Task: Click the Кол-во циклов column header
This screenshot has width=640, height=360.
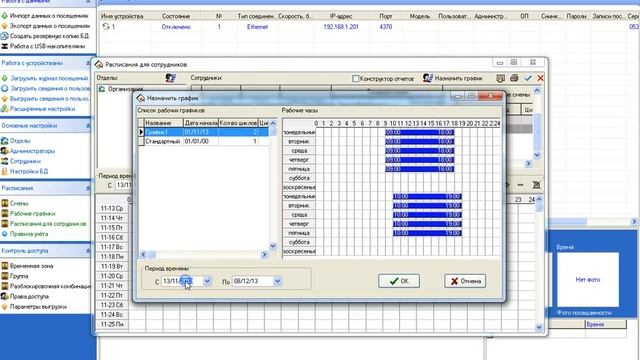Action: pyautogui.click(x=238, y=123)
